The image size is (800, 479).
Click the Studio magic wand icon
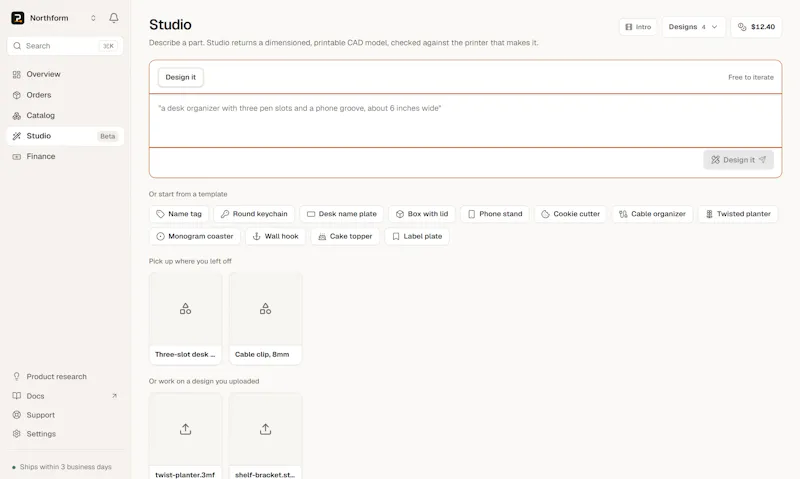coord(17,136)
